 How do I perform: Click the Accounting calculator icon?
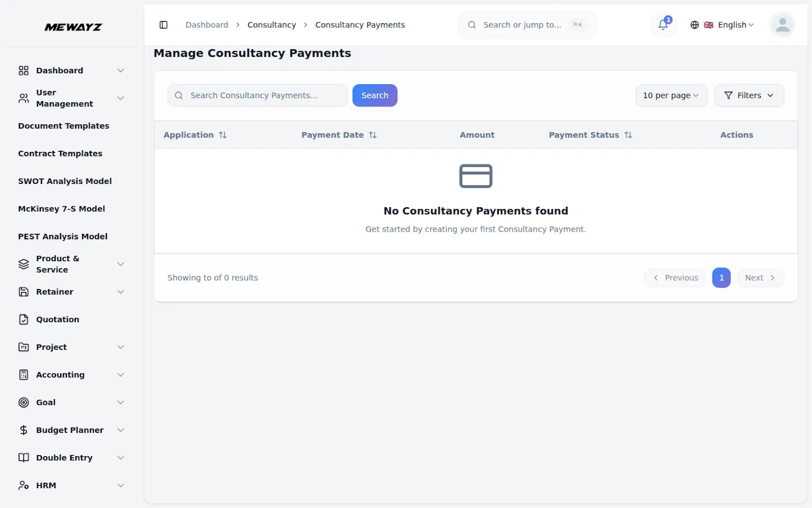coord(24,375)
